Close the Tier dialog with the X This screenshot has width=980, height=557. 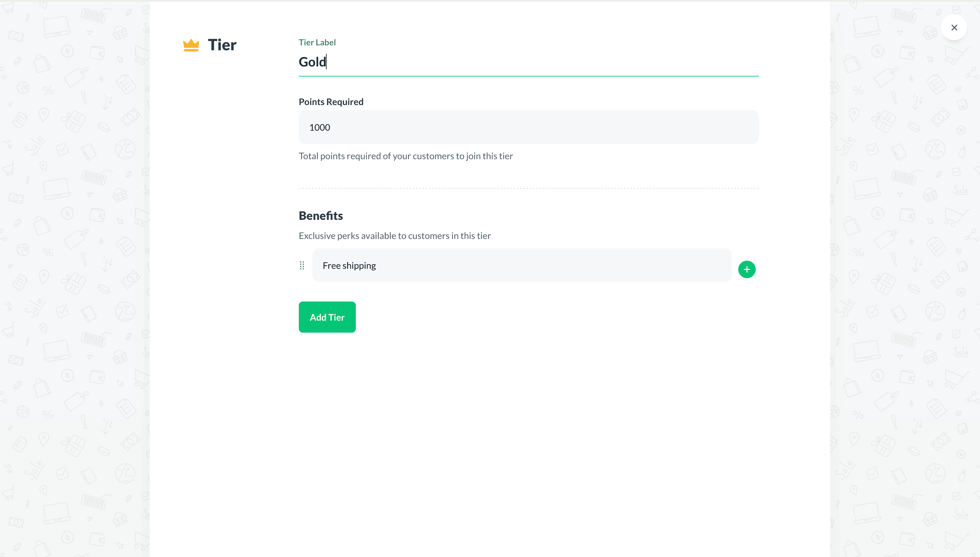pyautogui.click(x=954, y=28)
